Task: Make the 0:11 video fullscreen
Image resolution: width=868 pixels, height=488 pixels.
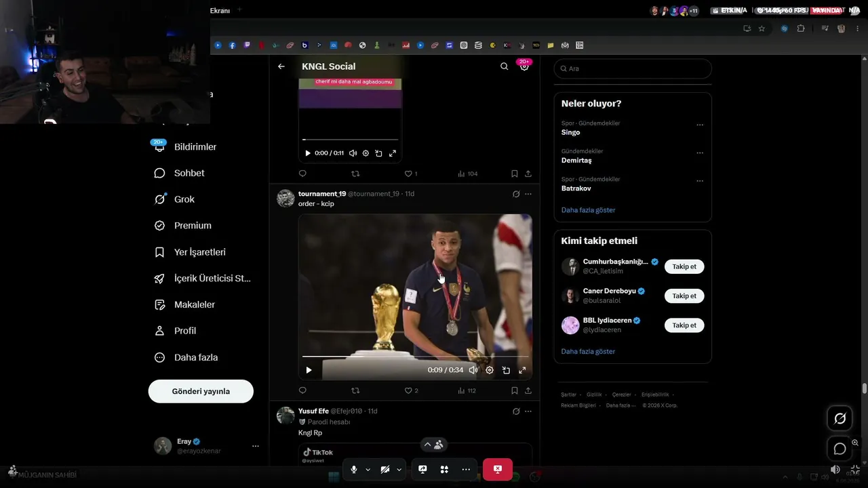Action: click(392, 153)
